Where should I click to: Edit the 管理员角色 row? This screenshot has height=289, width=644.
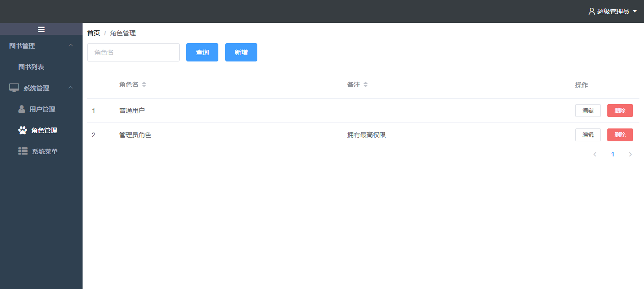(588, 135)
